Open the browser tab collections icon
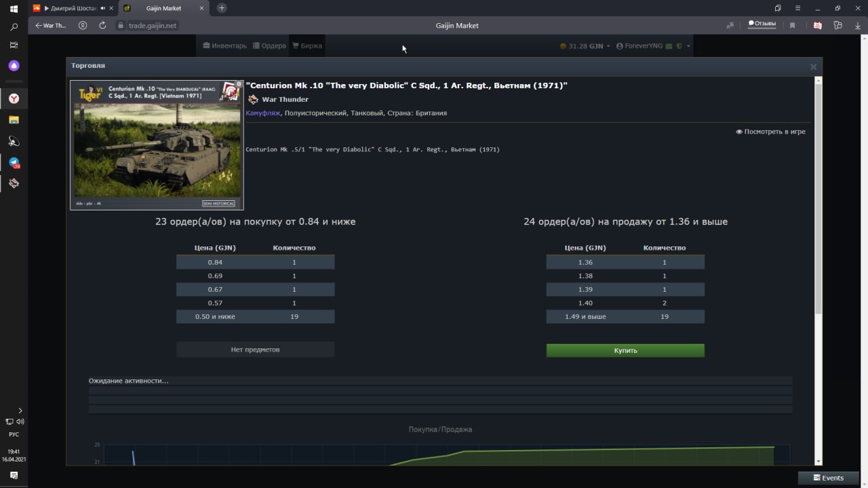 tap(778, 8)
